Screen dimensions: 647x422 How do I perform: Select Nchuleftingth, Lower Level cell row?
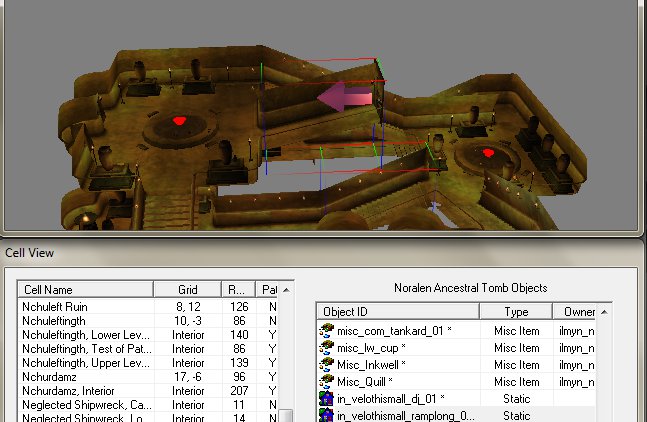point(84,334)
